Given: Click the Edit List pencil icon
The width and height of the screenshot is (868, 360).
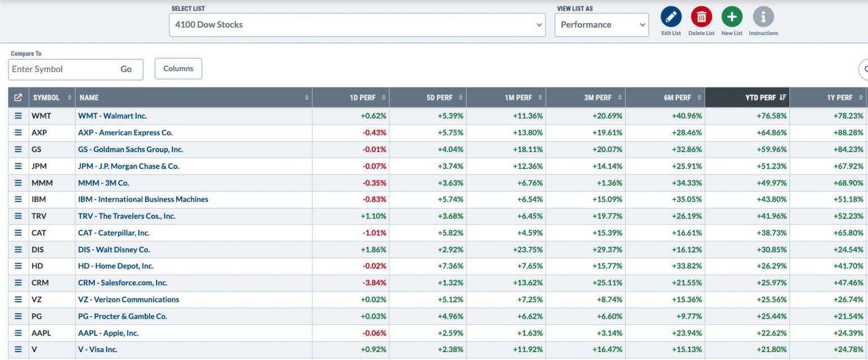Looking at the screenshot, I should (671, 17).
